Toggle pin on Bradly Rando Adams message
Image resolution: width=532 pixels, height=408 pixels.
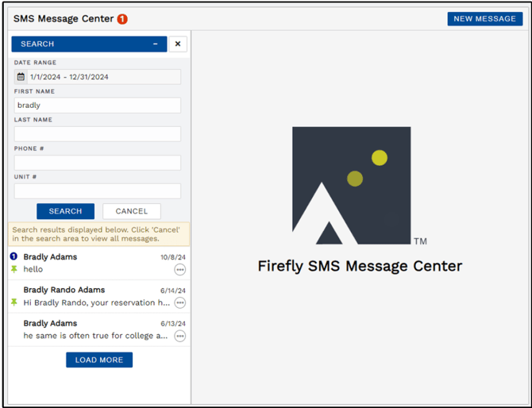click(x=13, y=302)
